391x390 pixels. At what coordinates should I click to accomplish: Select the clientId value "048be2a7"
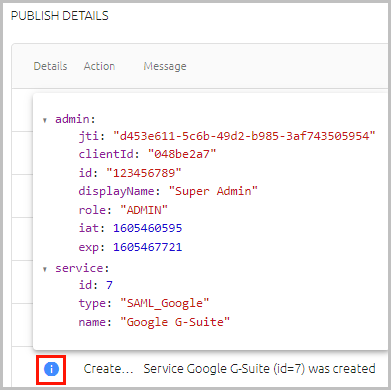pyautogui.click(x=182, y=154)
